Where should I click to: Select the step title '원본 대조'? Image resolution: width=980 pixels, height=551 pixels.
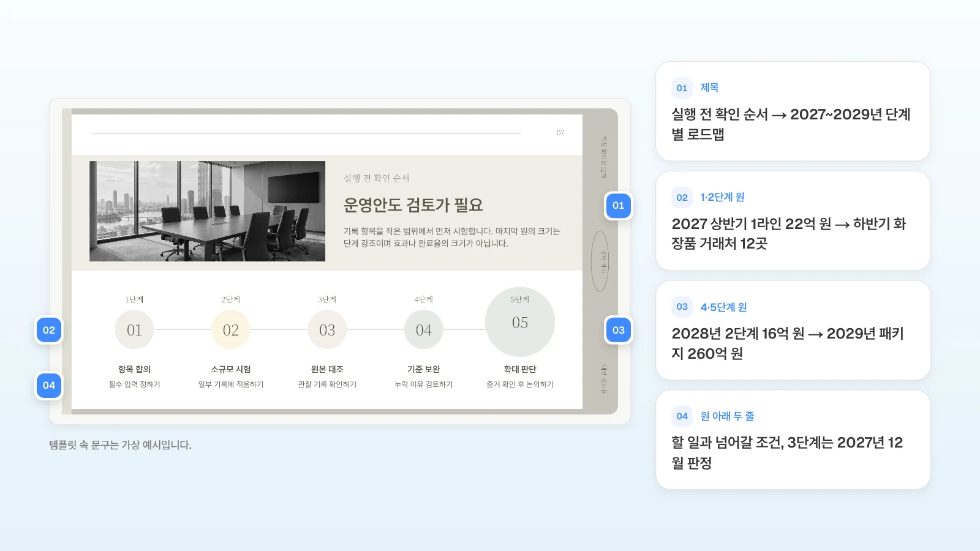pos(327,369)
